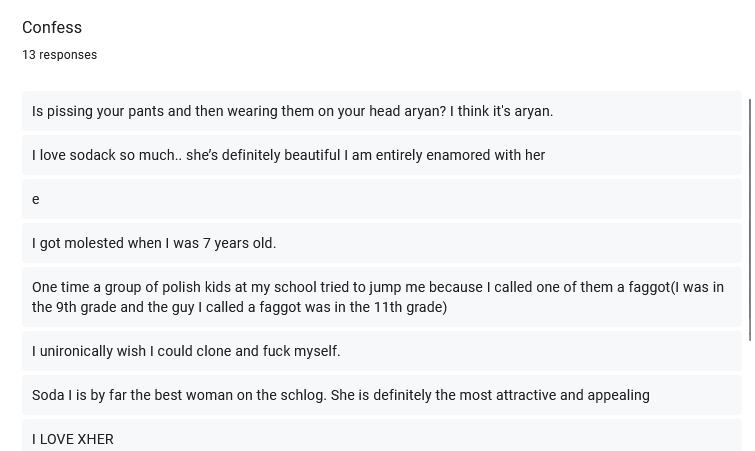Viewport: 755px width, 451px height.
Task: Click "I think it's aryan." sentence
Action: (x=501, y=111)
